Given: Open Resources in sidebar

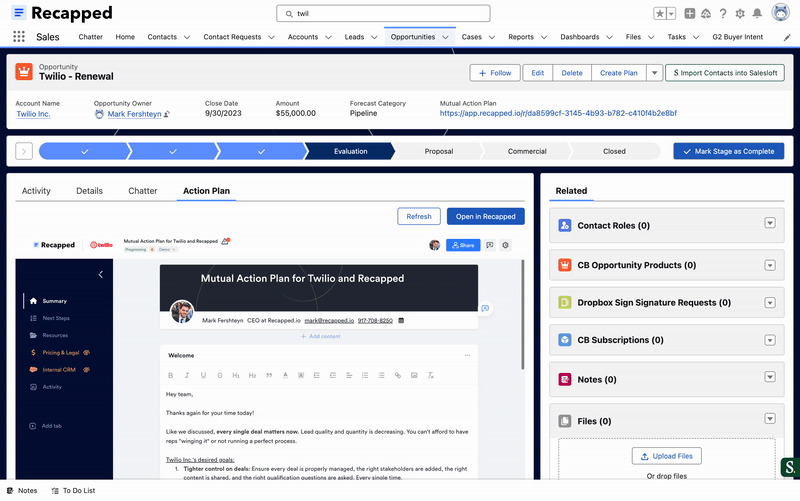Looking at the screenshot, I should coord(55,335).
